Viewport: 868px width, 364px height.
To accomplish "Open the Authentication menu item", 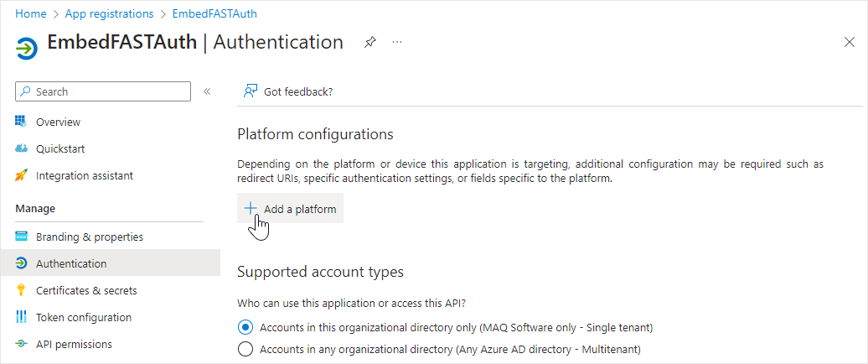I will click(71, 263).
